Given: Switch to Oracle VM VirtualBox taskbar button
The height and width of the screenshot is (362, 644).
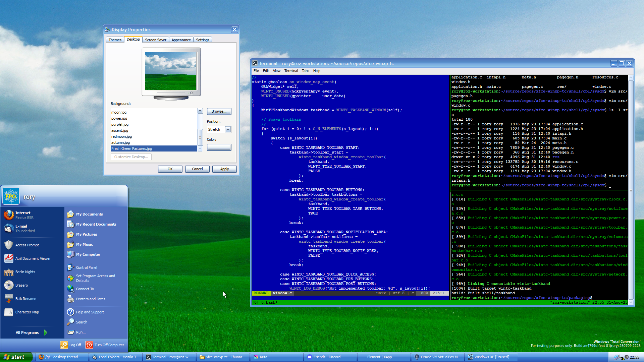Looking at the screenshot, I should tap(437, 357).
